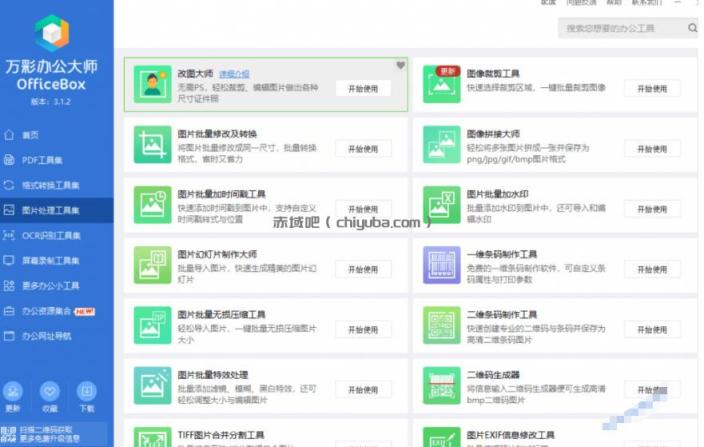Click the 图片EXIF信息修改工具 title text
This screenshot has width=704, height=447.
(x=510, y=435)
